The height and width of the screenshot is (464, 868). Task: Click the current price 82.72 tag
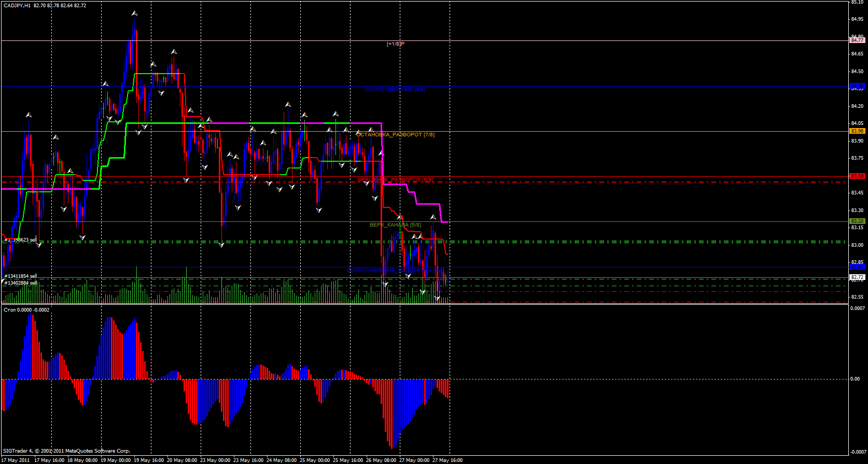click(x=858, y=277)
